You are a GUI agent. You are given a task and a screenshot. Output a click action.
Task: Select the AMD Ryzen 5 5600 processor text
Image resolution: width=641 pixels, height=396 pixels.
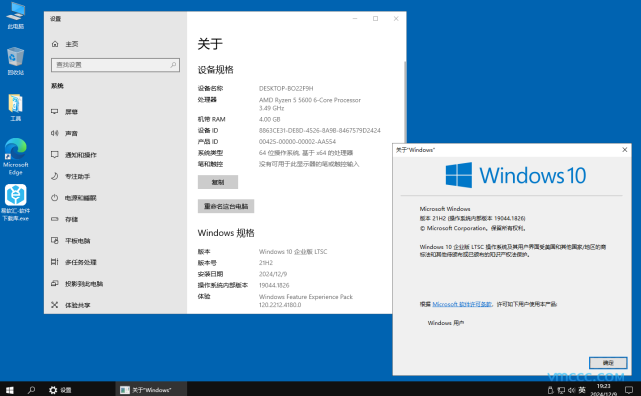pyautogui.click(x=309, y=104)
